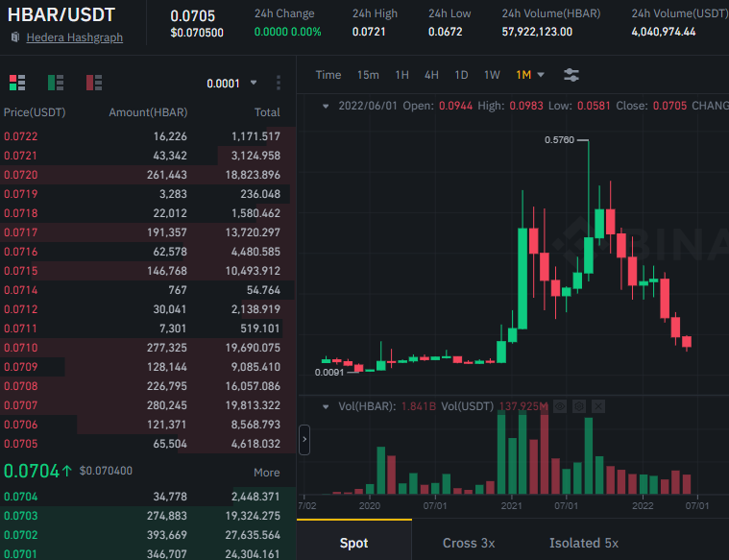The width and height of the screenshot is (729, 560).
Task: Click the 0.5760 high marker on chart
Action: [559, 140]
